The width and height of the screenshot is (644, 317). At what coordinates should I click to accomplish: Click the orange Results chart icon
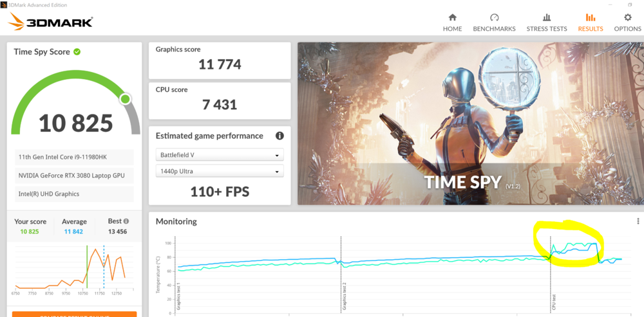coord(590,17)
